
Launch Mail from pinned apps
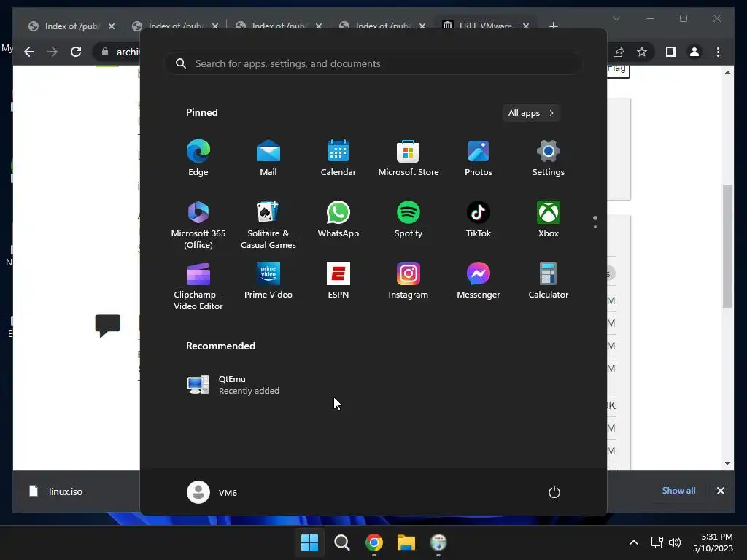point(268,158)
